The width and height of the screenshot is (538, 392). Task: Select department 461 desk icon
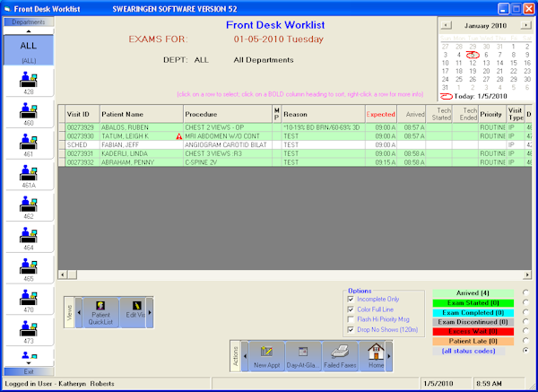[29, 144]
